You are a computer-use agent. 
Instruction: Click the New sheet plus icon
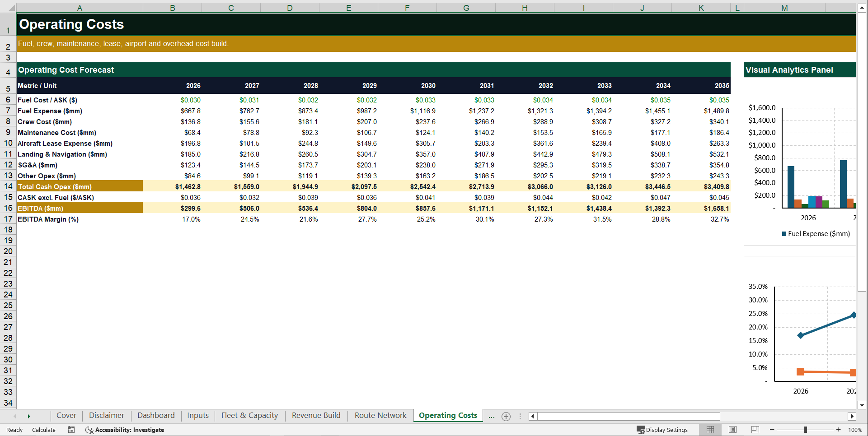(x=506, y=417)
